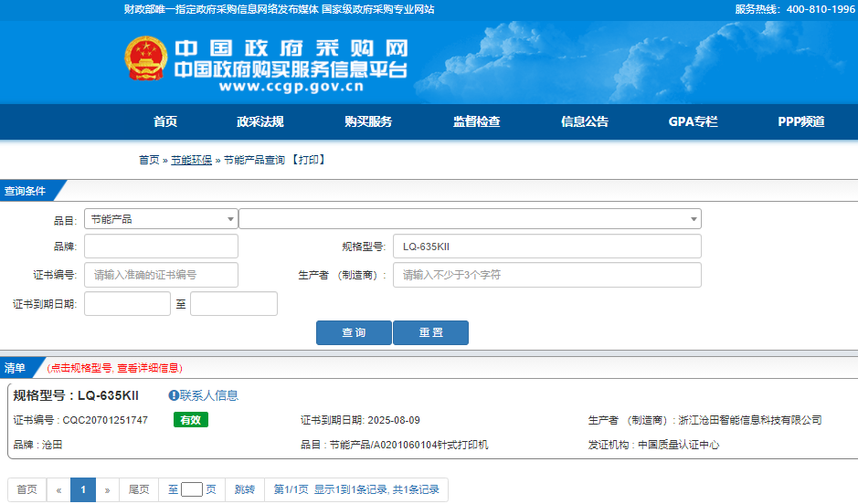
Task: Click the 规格型号 LQ-635KII result title
Action: coord(76,395)
